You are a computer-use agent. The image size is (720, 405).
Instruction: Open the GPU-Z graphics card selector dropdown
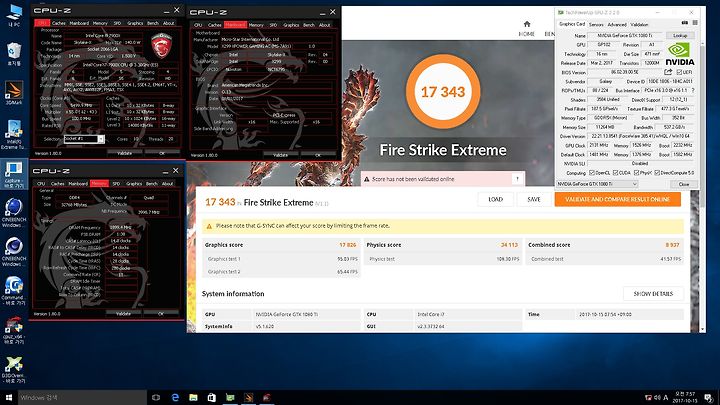(x=597, y=184)
